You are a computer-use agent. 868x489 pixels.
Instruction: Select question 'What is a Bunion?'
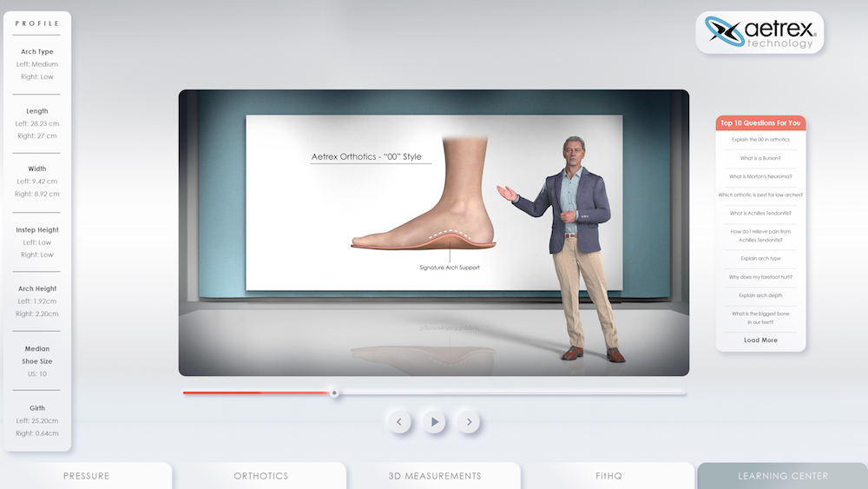pyautogui.click(x=760, y=158)
